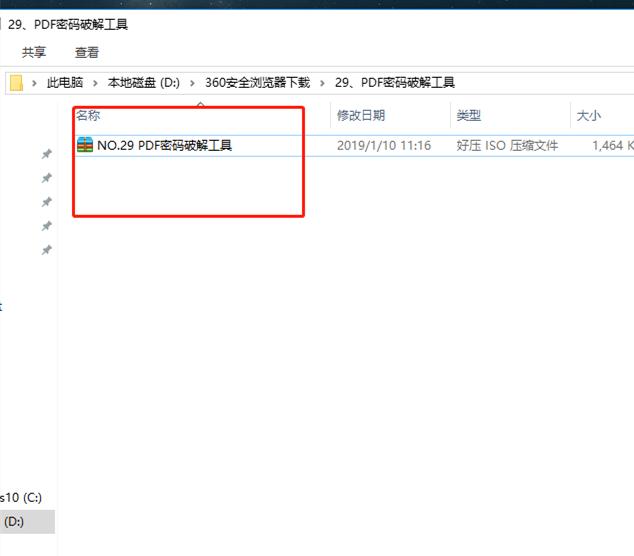Sort files by 修改日期 column
634x556 pixels.
coord(361,116)
